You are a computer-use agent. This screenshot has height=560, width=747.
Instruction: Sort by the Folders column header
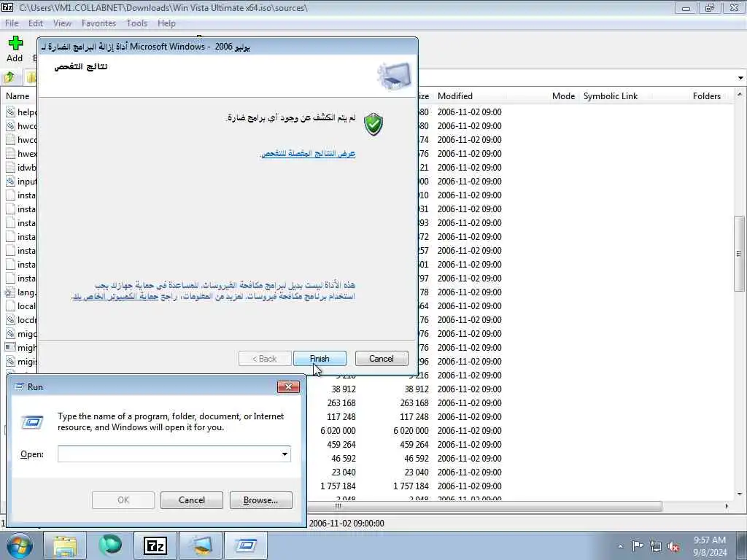click(706, 96)
